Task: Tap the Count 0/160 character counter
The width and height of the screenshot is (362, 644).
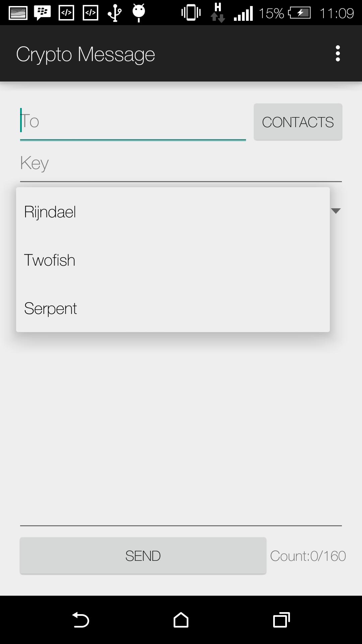Action: (308, 556)
